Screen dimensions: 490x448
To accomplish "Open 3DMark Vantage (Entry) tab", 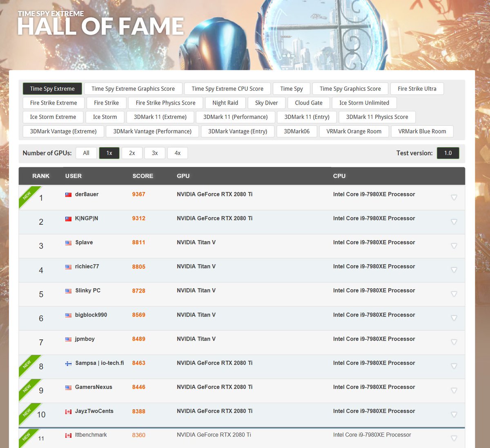I will tap(238, 131).
